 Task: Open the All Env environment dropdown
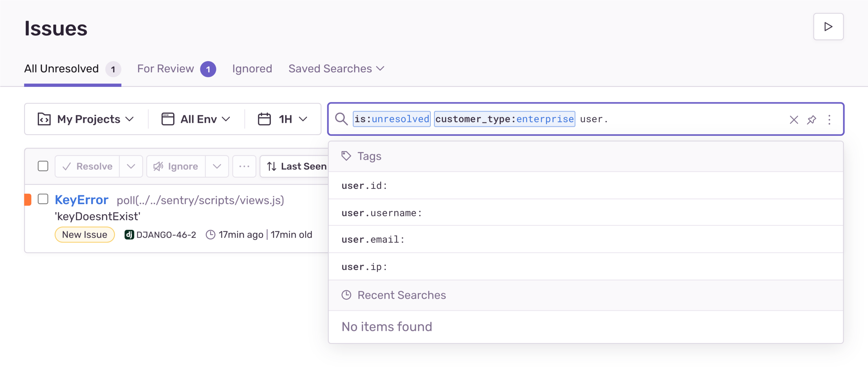tap(196, 119)
